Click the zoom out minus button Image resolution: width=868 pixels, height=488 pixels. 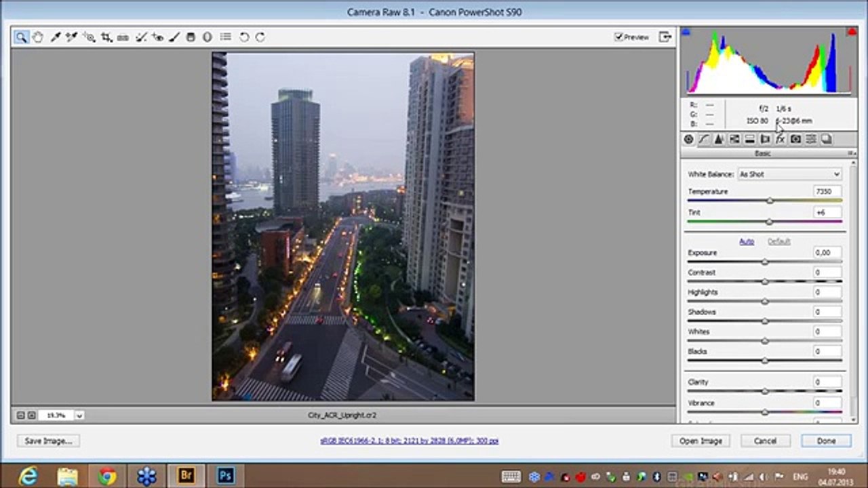click(x=20, y=415)
